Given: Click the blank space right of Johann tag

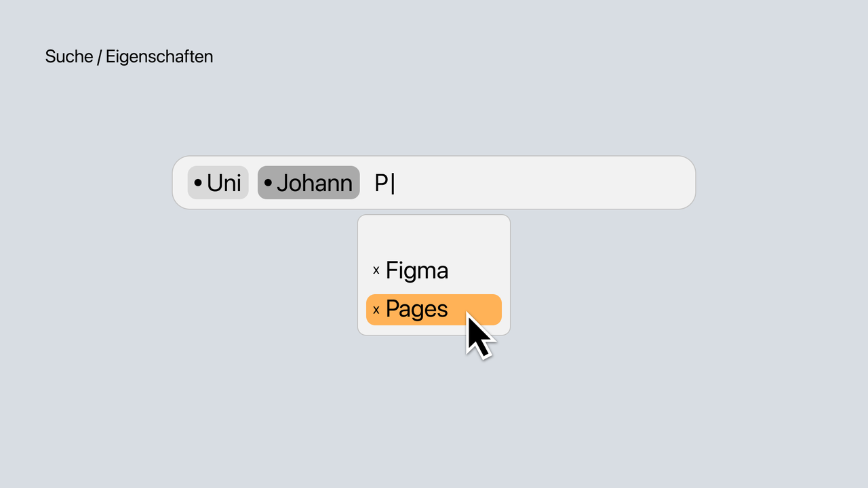Looking at the screenshot, I should (367, 183).
